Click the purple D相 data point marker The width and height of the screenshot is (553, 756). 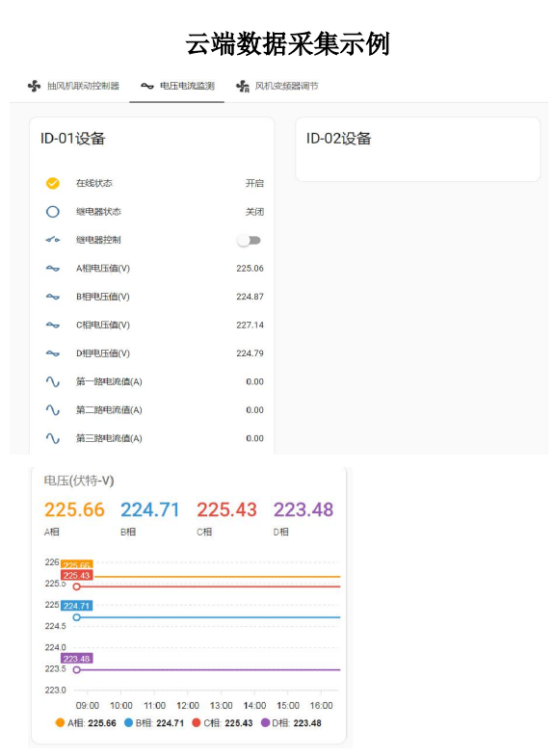77,669
